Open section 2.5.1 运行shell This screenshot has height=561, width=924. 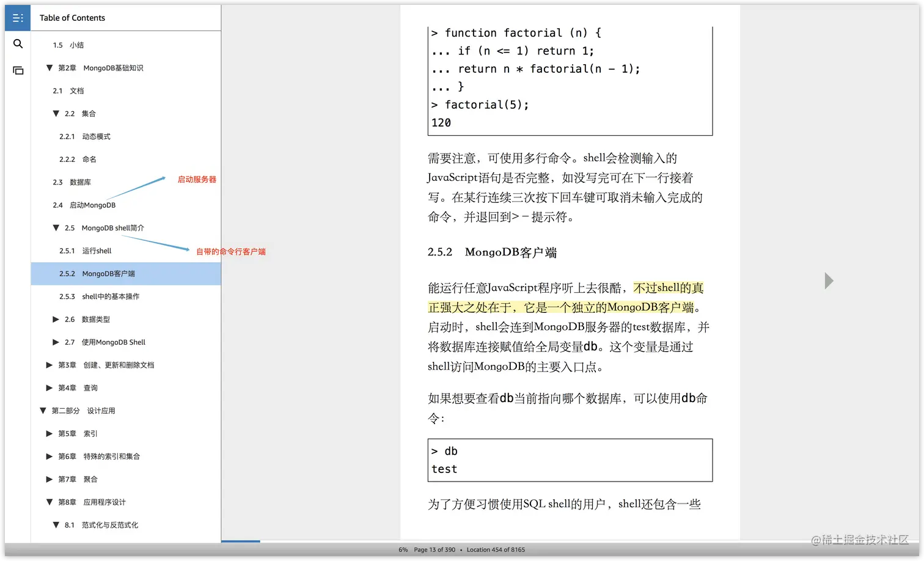(86, 251)
